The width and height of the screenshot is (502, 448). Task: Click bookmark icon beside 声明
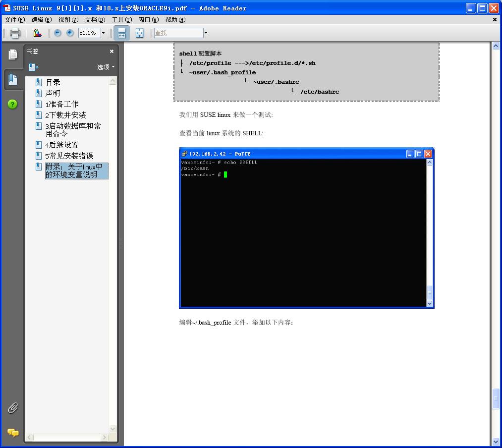(x=39, y=93)
